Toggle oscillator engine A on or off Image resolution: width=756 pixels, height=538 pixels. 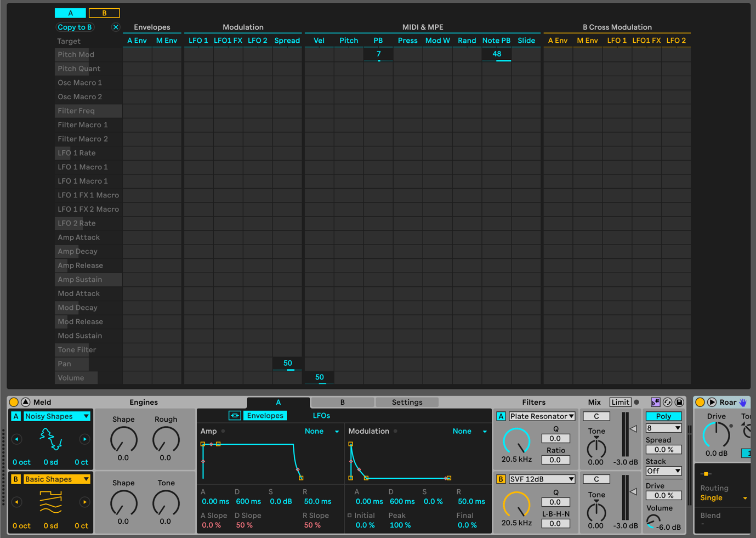tap(16, 416)
